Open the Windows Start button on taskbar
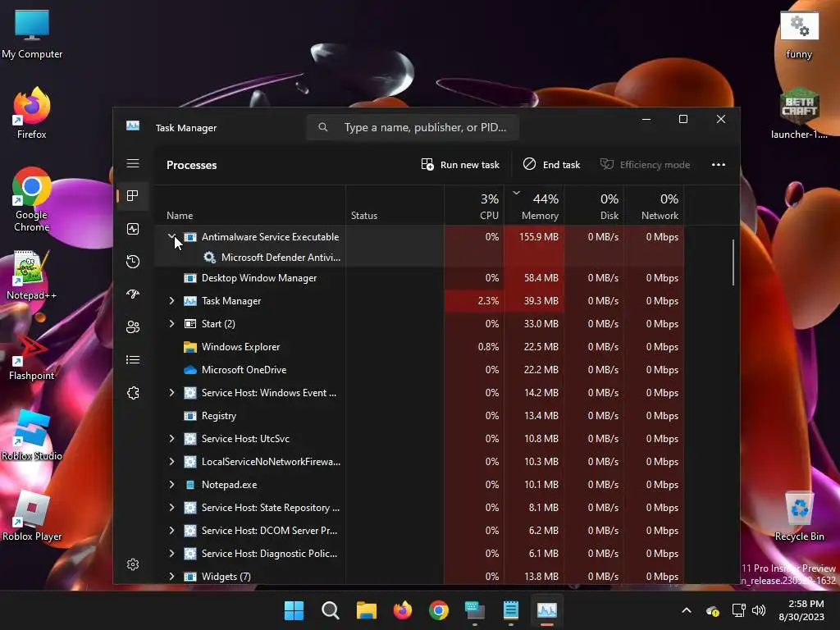Viewport: 840px width, 630px height. click(294, 610)
